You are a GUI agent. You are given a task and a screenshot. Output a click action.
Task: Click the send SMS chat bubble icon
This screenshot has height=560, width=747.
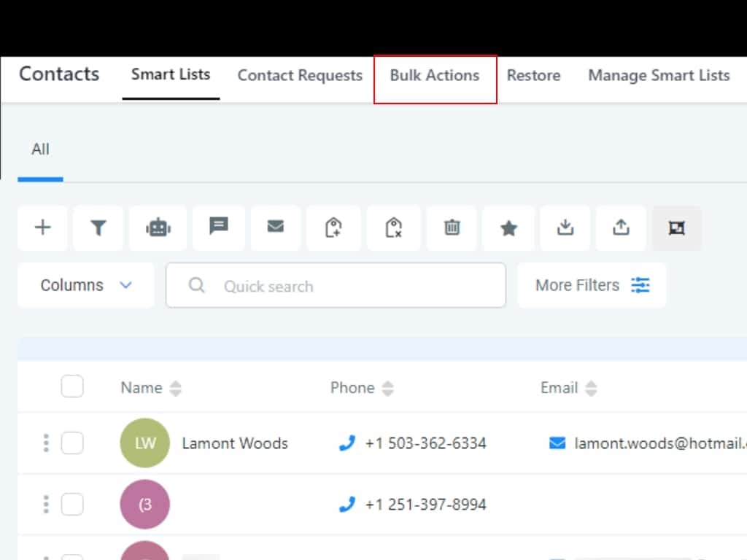click(218, 227)
